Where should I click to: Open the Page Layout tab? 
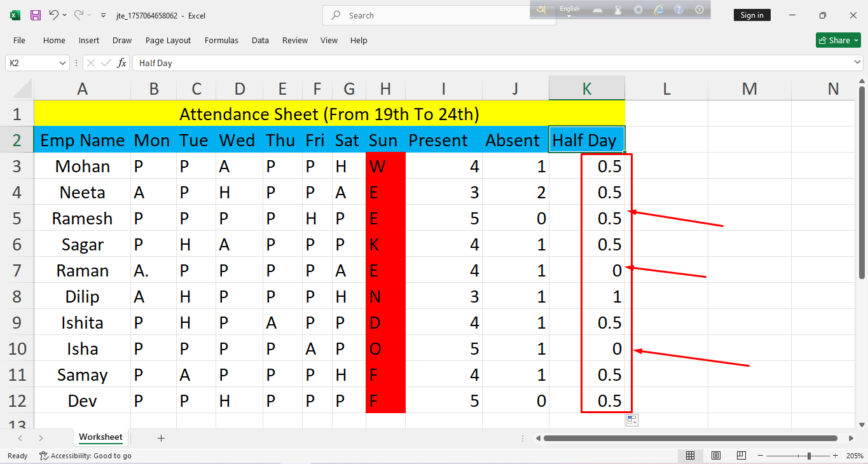[x=168, y=40]
